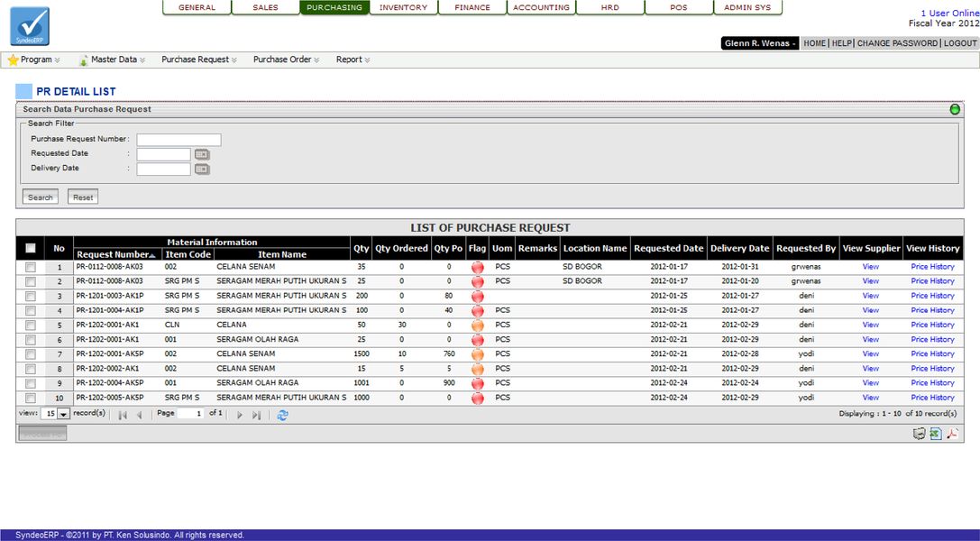Export the list to Excel
The height and width of the screenshot is (541, 980).
tap(936, 434)
